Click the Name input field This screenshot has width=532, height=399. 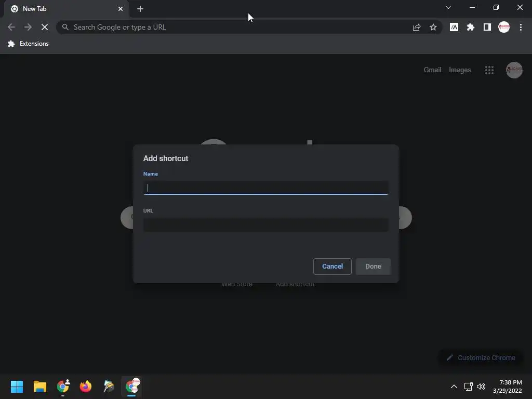tap(265, 188)
